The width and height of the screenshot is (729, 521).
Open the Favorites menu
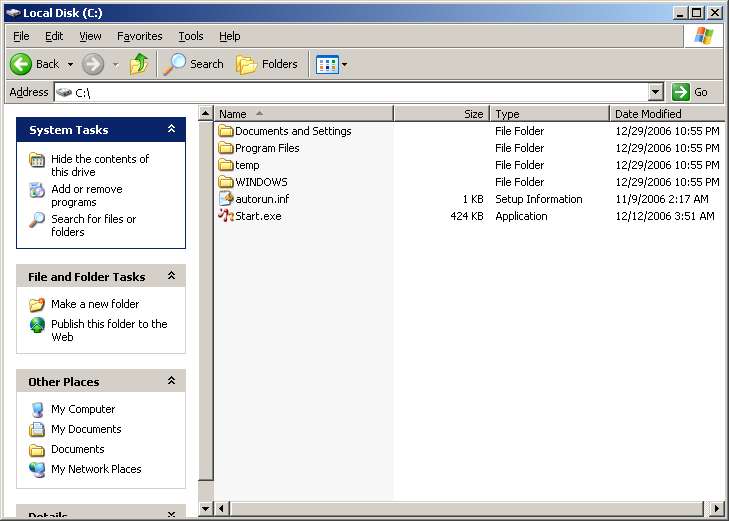pos(139,36)
